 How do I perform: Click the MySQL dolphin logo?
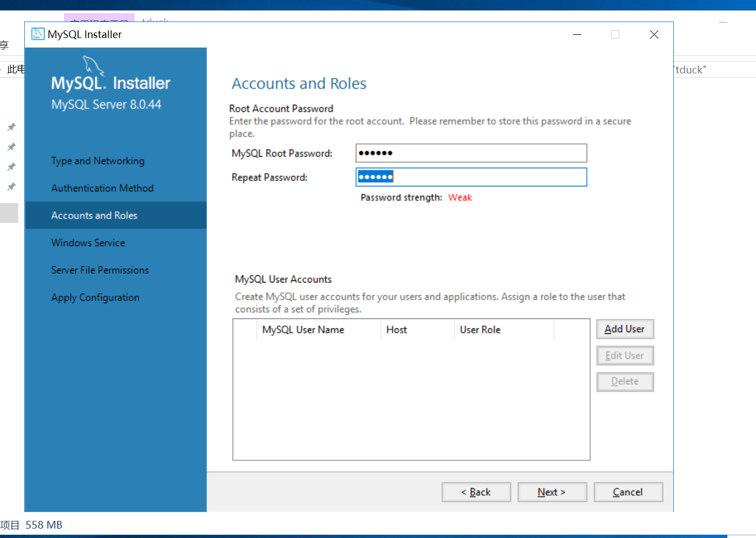pos(94,66)
